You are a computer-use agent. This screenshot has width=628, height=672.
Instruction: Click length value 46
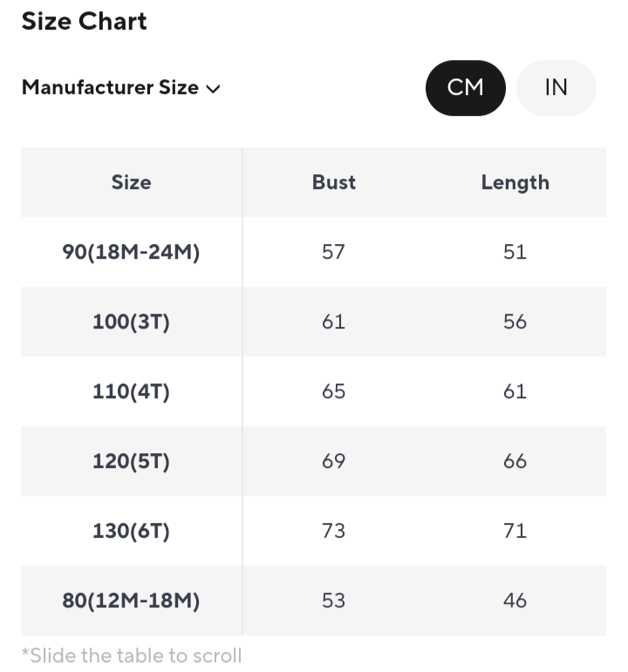(x=515, y=601)
